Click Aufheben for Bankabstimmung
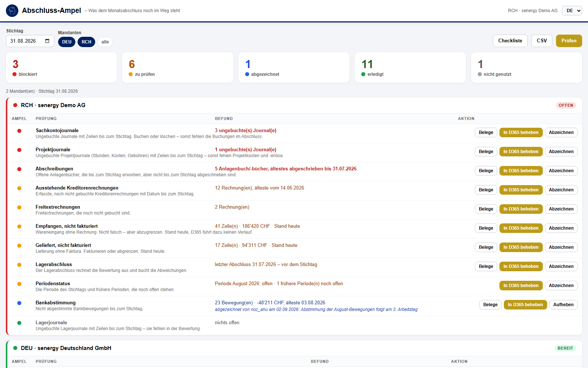Image resolution: width=588 pixels, height=368 pixels. coord(563,305)
